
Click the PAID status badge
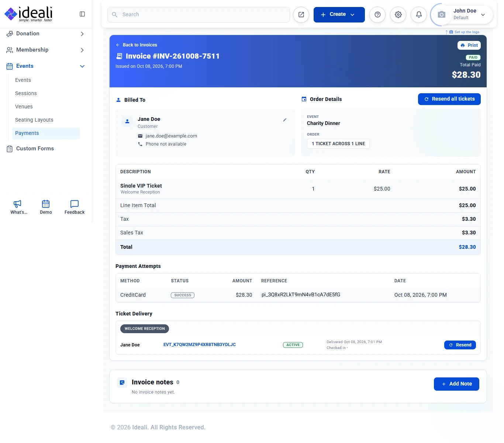pyautogui.click(x=473, y=57)
